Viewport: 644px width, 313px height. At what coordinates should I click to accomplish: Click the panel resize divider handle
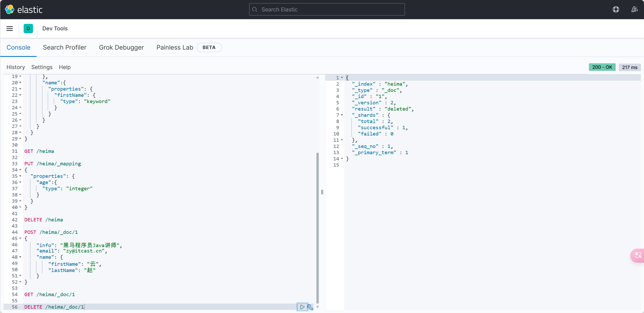[322, 192]
